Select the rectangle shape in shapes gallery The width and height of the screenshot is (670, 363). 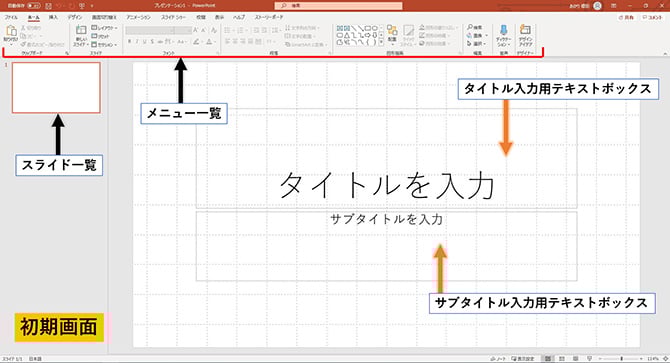[x=368, y=28]
